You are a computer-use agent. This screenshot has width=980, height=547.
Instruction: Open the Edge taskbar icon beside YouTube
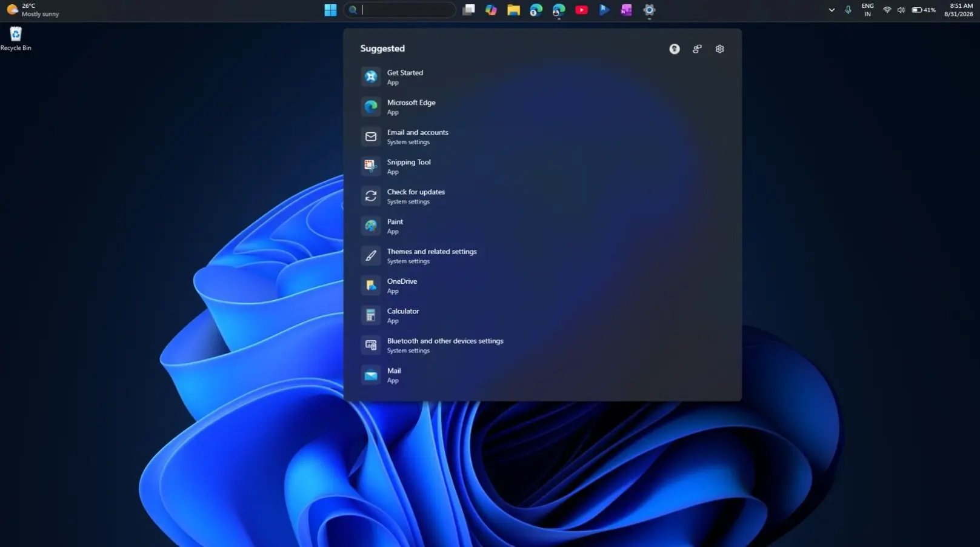(x=559, y=10)
